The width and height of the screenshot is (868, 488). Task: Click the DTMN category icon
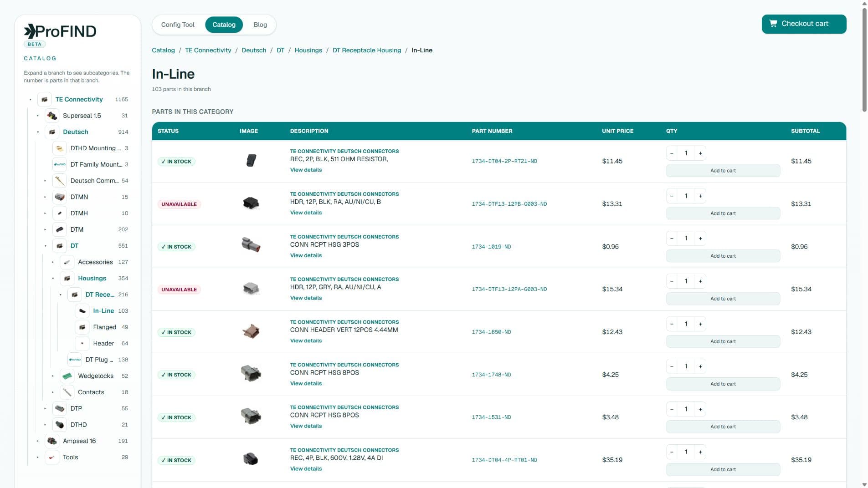point(60,197)
